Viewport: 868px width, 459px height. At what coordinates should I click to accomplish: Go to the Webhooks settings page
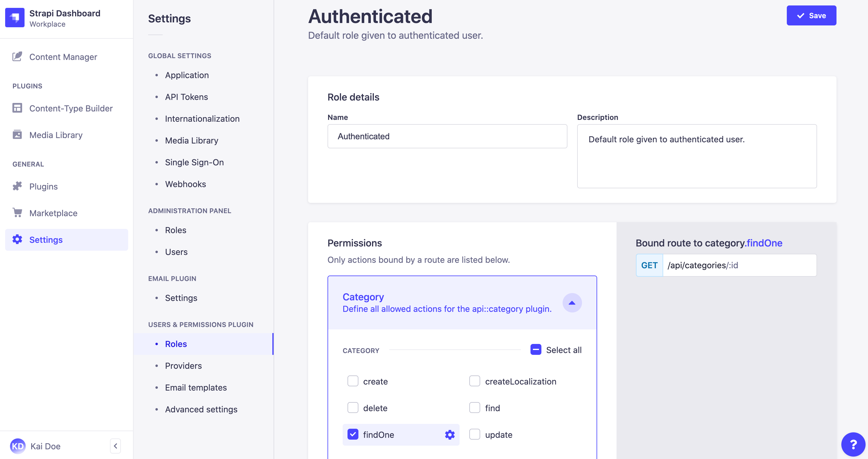tap(185, 184)
